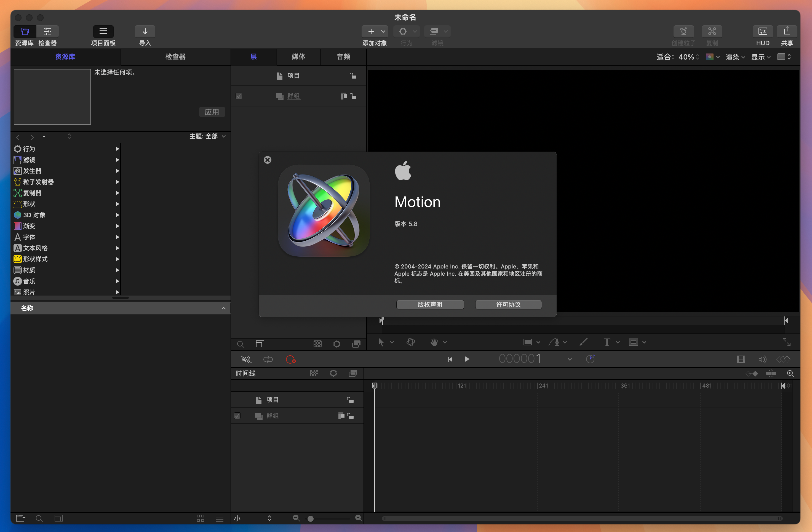Switch library to icon grid view

[x=200, y=518]
